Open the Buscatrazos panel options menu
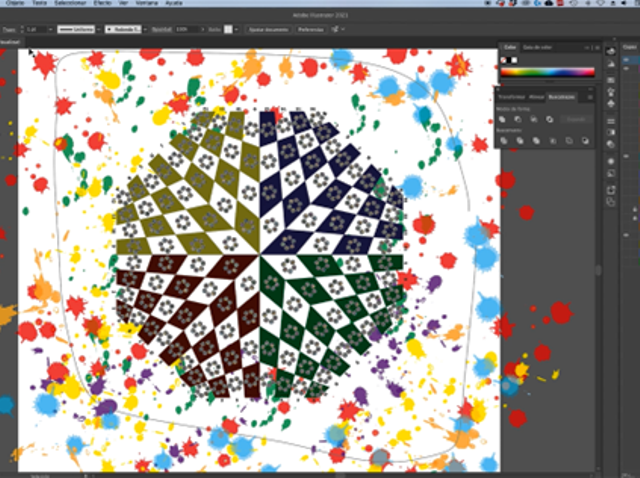 [x=590, y=97]
